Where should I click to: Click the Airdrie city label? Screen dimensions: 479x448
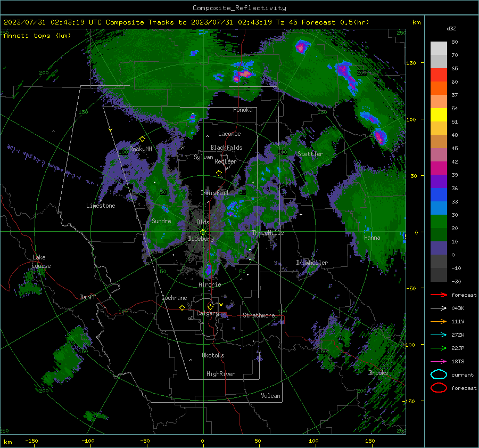[x=210, y=284]
